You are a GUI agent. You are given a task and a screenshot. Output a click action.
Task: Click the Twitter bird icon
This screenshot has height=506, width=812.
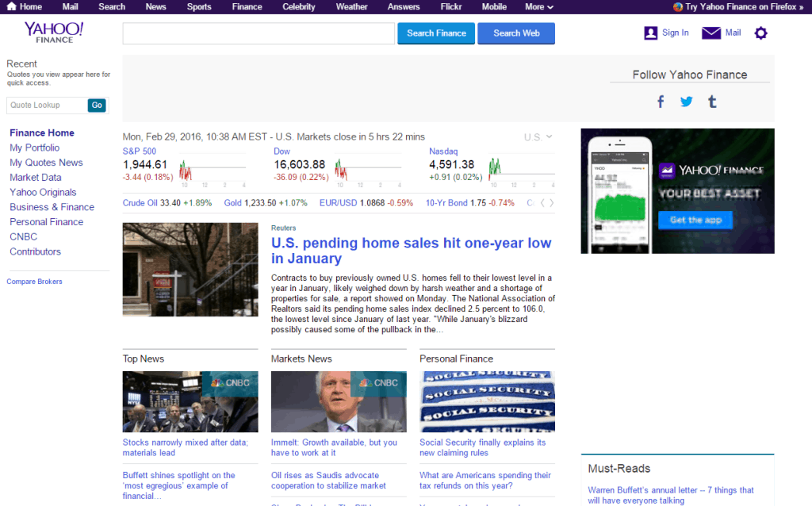click(686, 102)
